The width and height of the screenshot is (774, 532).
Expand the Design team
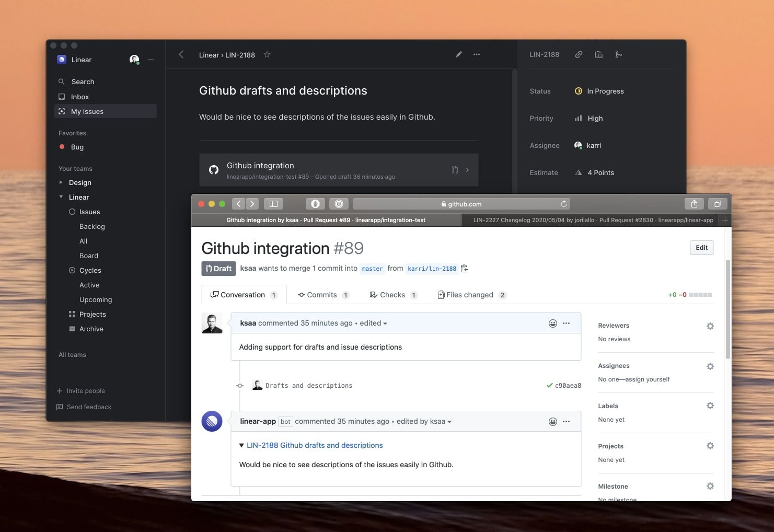click(x=61, y=182)
